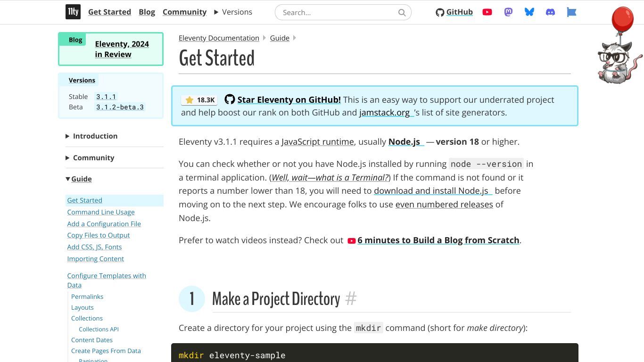The image size is (644, 362).
Task: Click the flag icon in header
Action: coord(571,12)
